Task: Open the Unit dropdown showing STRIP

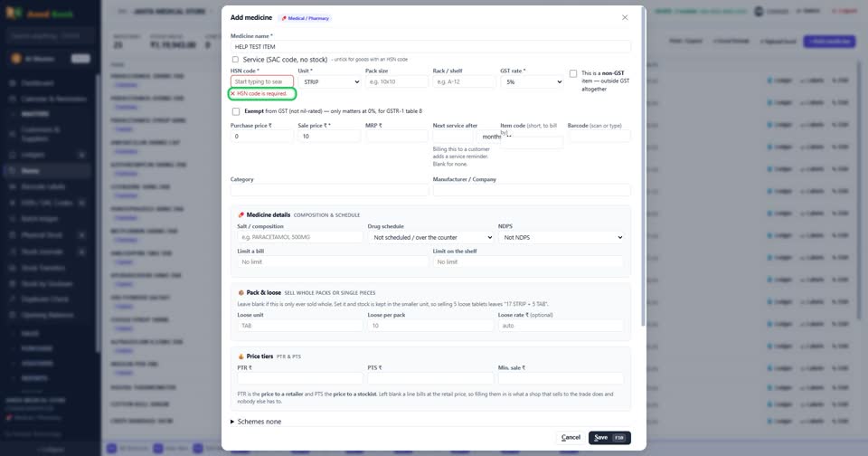Action: (329, 81)
